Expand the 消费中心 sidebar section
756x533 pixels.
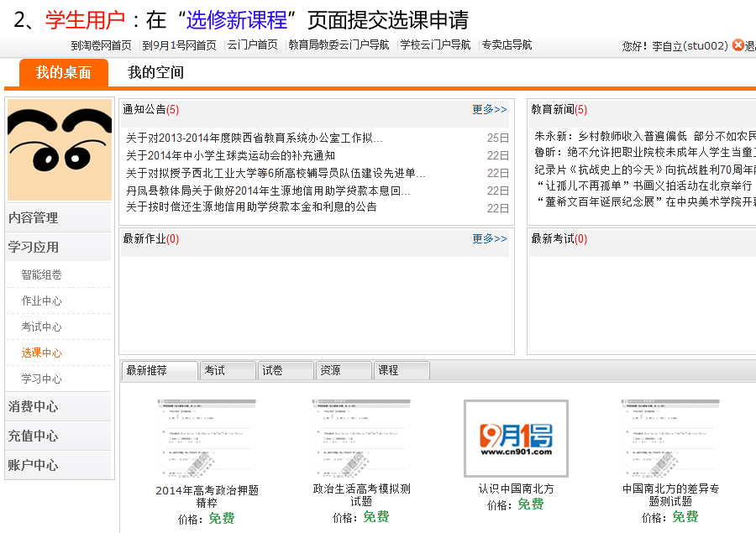coord(34,406)
